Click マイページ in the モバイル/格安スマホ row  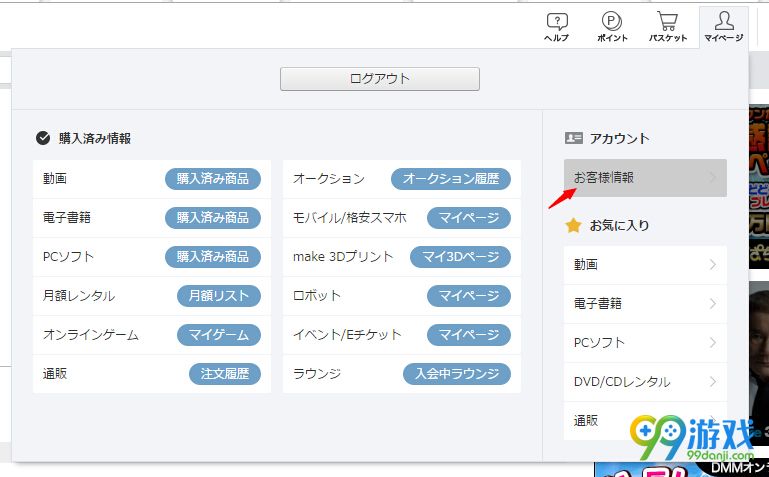tap(469, 218)
